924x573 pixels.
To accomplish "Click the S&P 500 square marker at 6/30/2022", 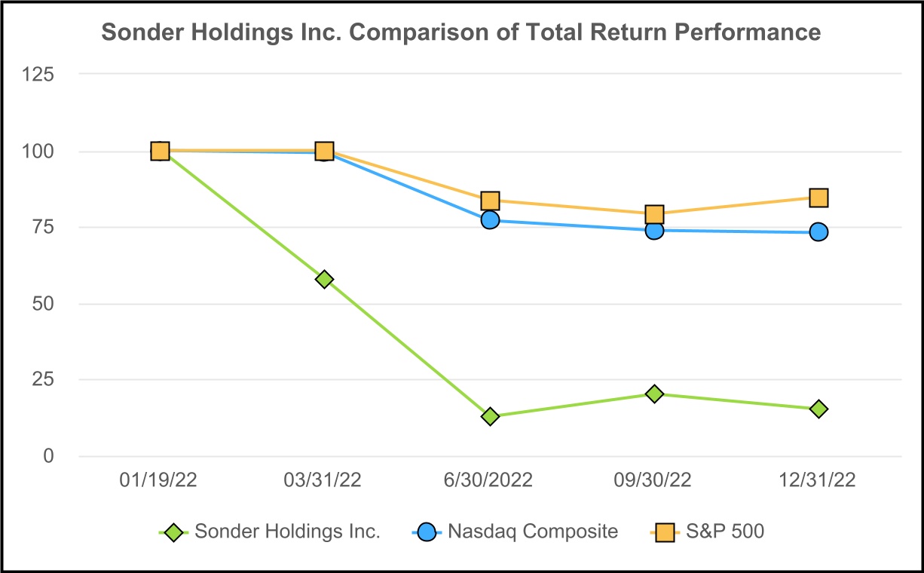I will [490, 201].
